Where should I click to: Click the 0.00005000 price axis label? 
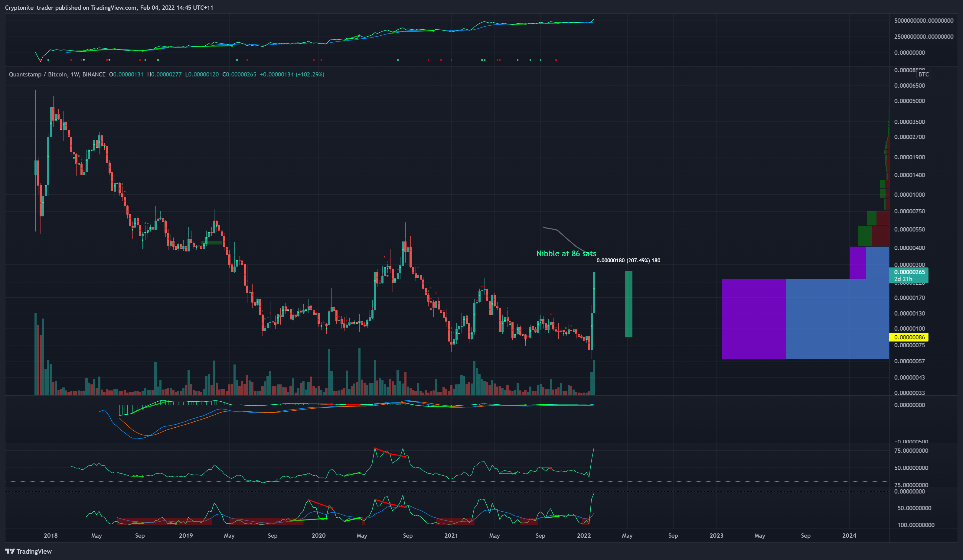tap(909, 101)
